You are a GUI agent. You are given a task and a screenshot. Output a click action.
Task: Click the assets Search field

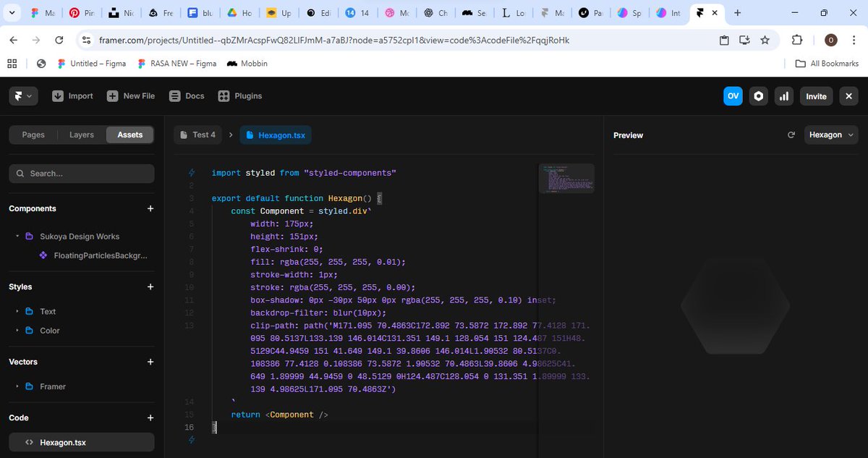click(x=82, y=174)
